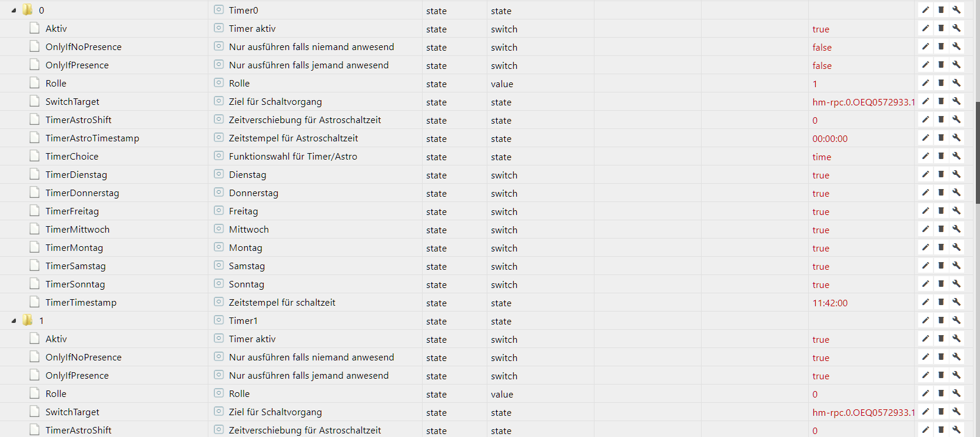The width and height of the screenshot is (980, 437).
Task: Click the hm-rpc.0.OEQ0572933.1 value in folder 0
Action: tap(863, 102)
